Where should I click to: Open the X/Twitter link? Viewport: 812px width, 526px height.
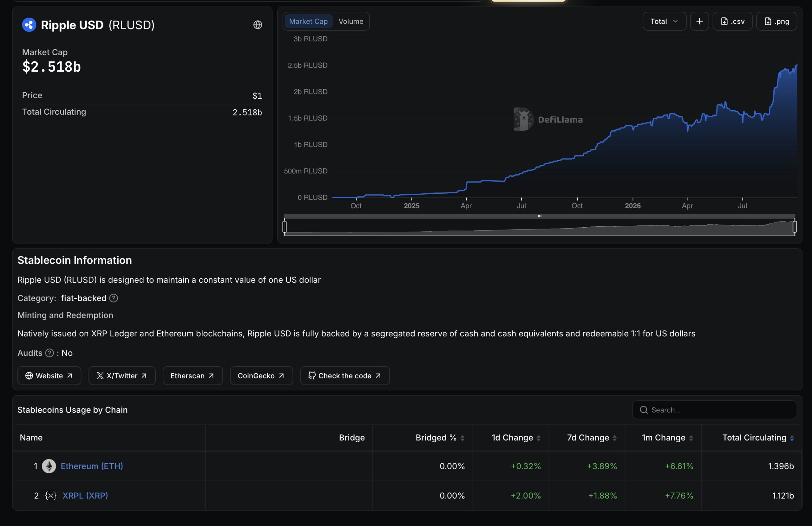pos(122,376)
